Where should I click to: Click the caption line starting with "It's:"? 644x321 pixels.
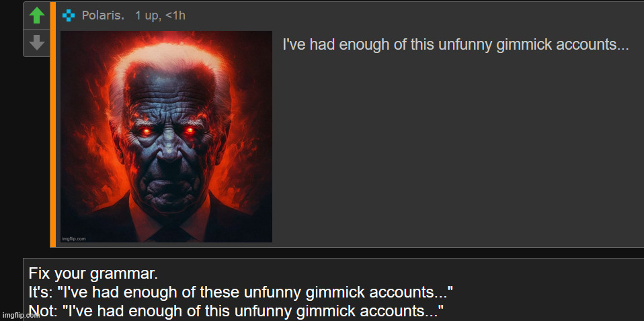coord(241,292)
